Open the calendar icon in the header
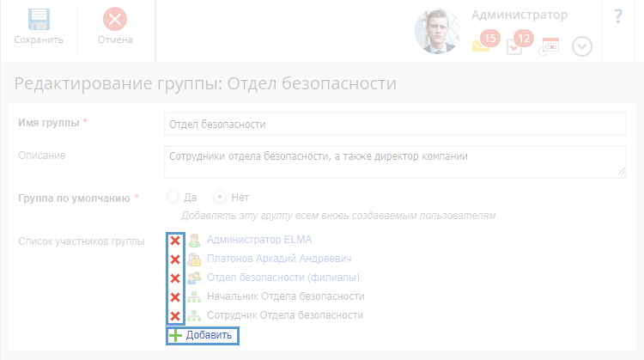The height and width of the screenshot is (360, 644). (x=550, y=46)
